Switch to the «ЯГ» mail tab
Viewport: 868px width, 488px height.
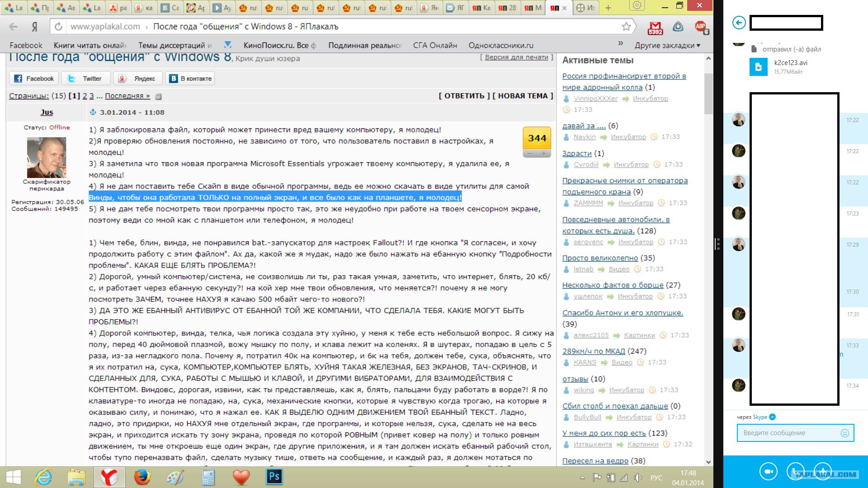455,8
